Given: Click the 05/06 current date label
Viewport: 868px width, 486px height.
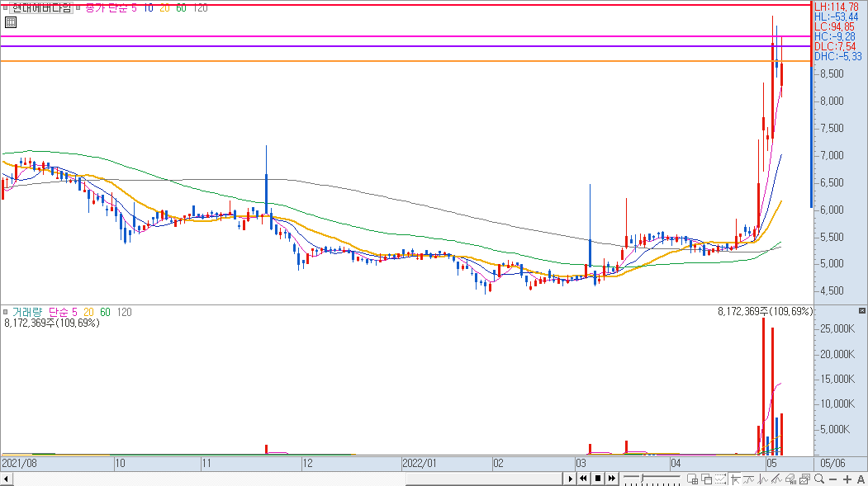Looking at the screenshot, I should [x=832, y=464].
